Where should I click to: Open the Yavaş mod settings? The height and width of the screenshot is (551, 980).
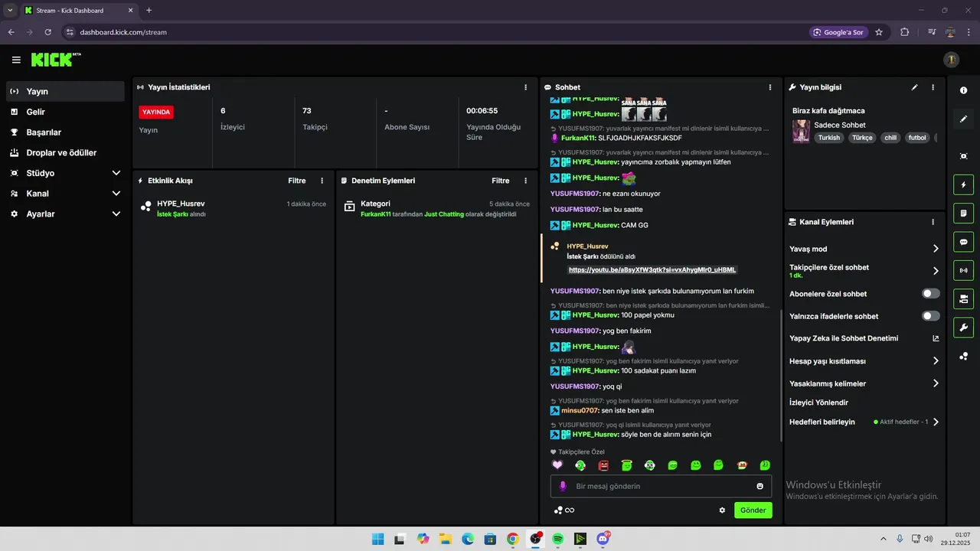click(864, 249)
